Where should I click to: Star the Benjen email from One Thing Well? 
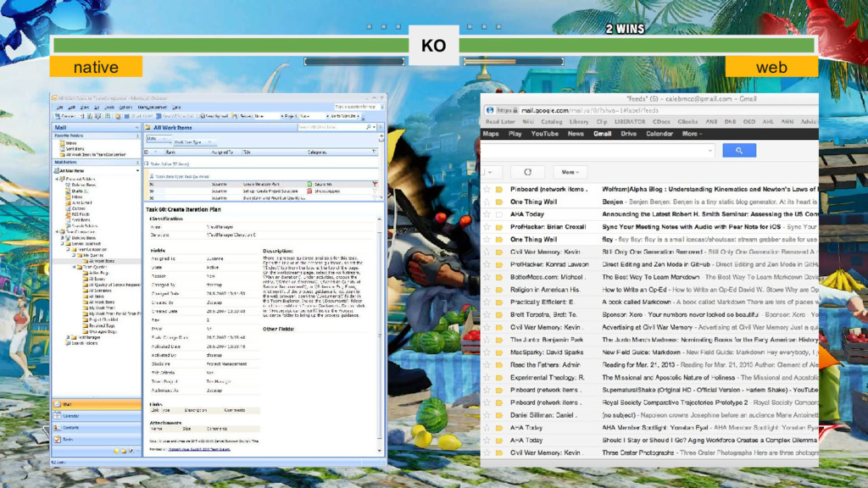point(487,202)
